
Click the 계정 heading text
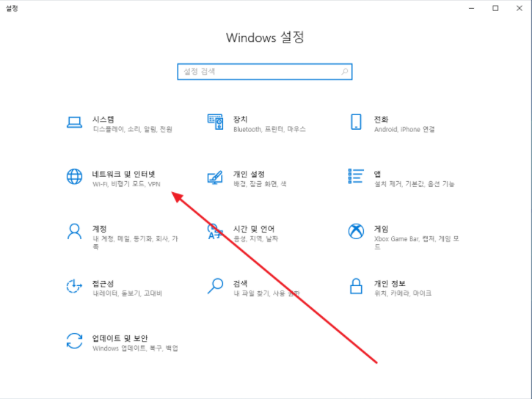pos(99,229)
